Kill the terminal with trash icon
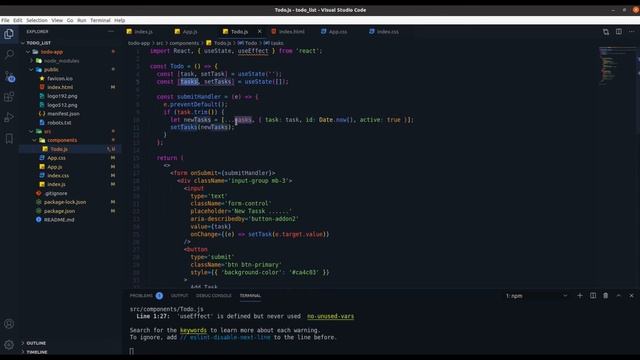The height and width of the screenshot is (360, 640). [606, 296]
